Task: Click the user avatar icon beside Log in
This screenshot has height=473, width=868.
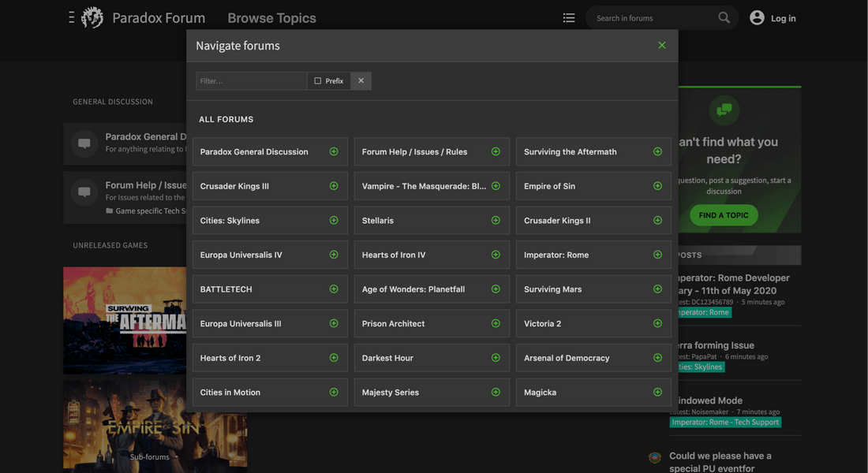Action: tap(757, 18)
